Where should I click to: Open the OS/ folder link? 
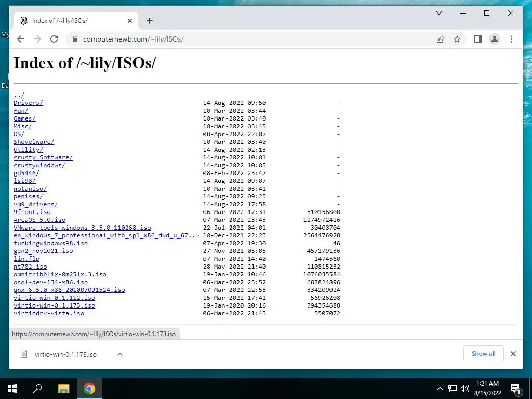[19, 134]
